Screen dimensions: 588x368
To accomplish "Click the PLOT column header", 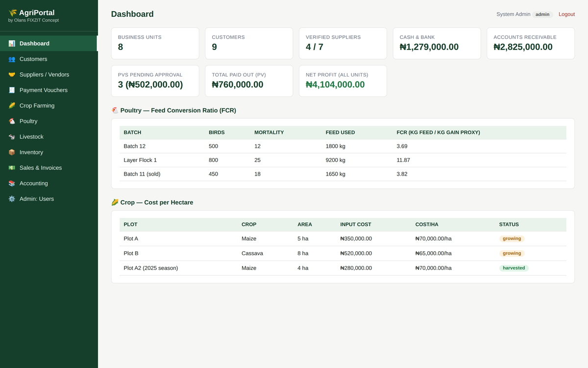I will pos(130,224).
